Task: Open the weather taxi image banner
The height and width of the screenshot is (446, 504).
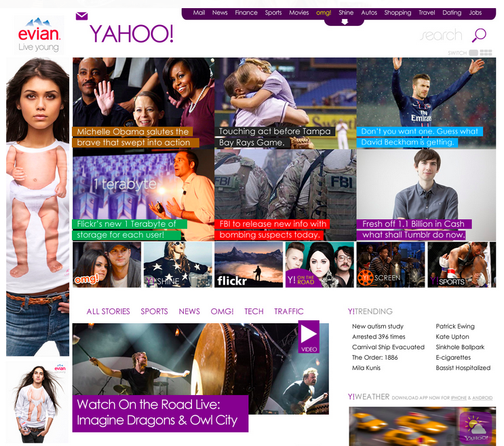Action: click(423, 426)
